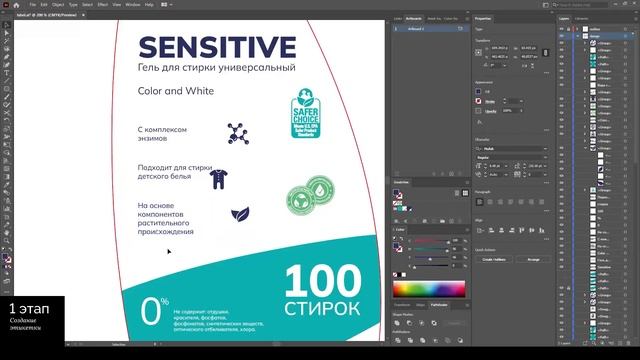Expand the first Group sublayer
Screen dimensions: 640x360
[584, 43]
